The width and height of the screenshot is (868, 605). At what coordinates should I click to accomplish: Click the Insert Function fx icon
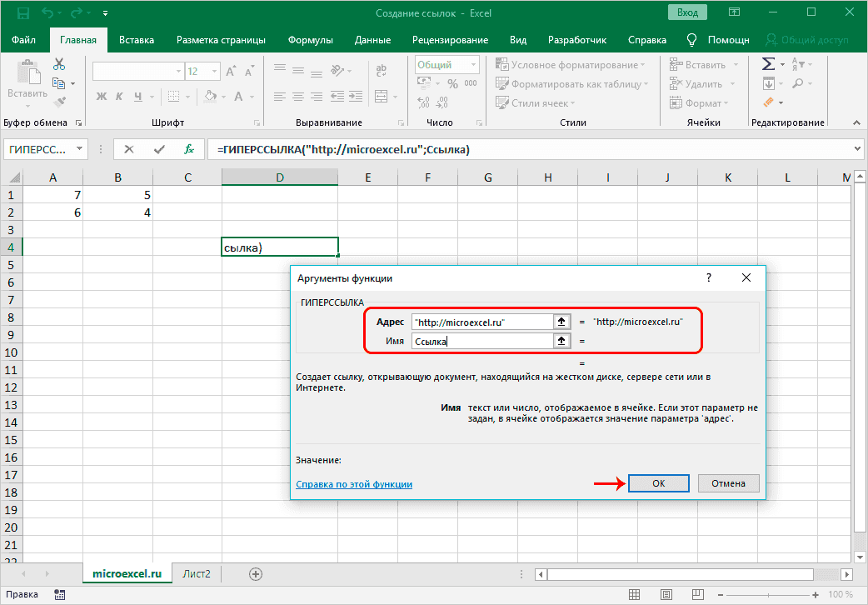click(x=189, y=149)
